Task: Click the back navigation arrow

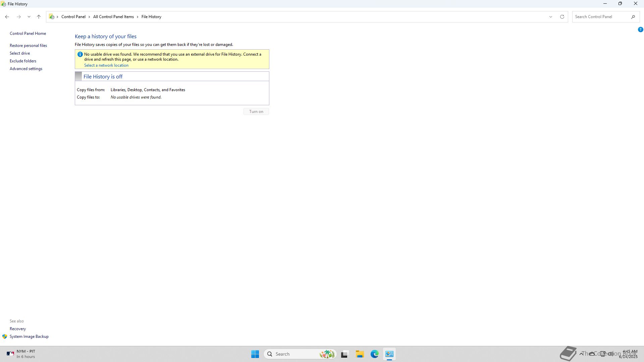Action: [7, 17]
